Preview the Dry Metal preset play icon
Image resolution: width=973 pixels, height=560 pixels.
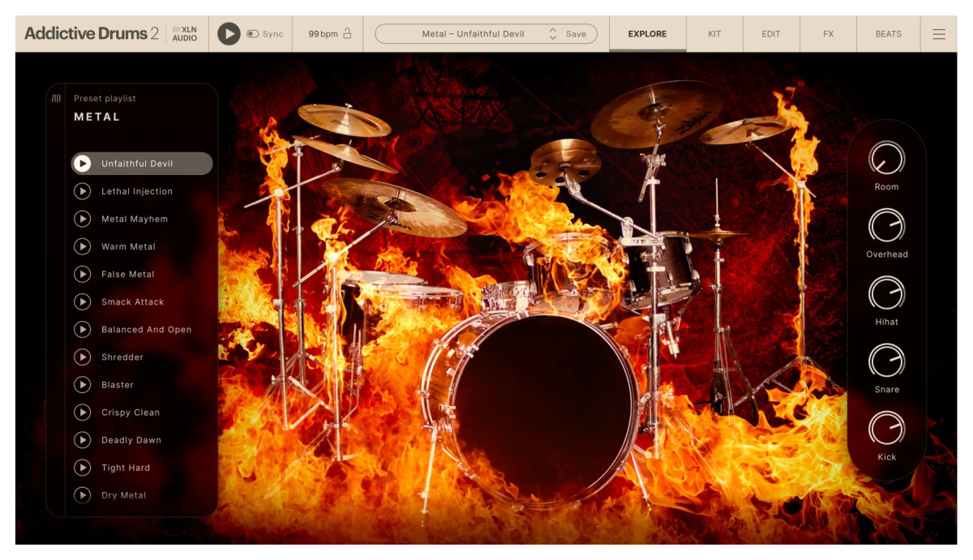82,495
